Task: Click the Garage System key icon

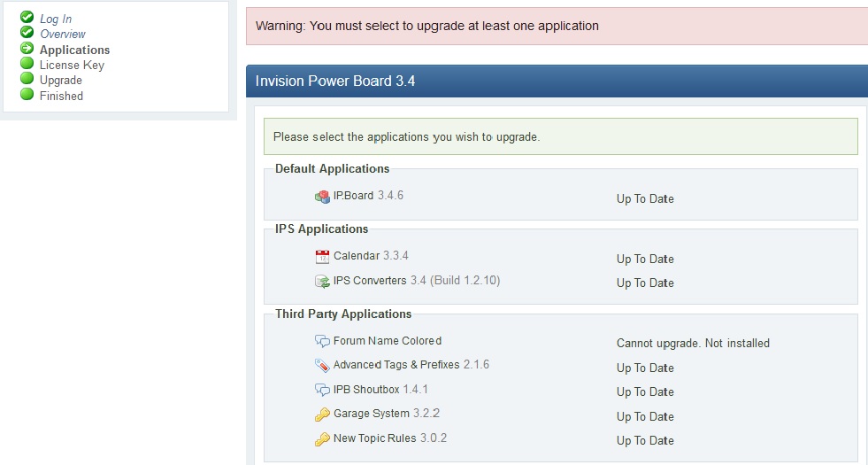Action: 322,415
